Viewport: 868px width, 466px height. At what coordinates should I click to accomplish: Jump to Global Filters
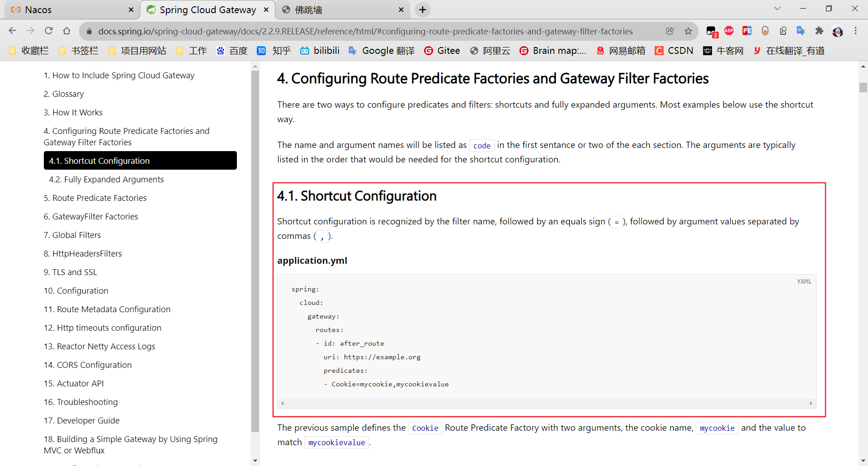72,235
